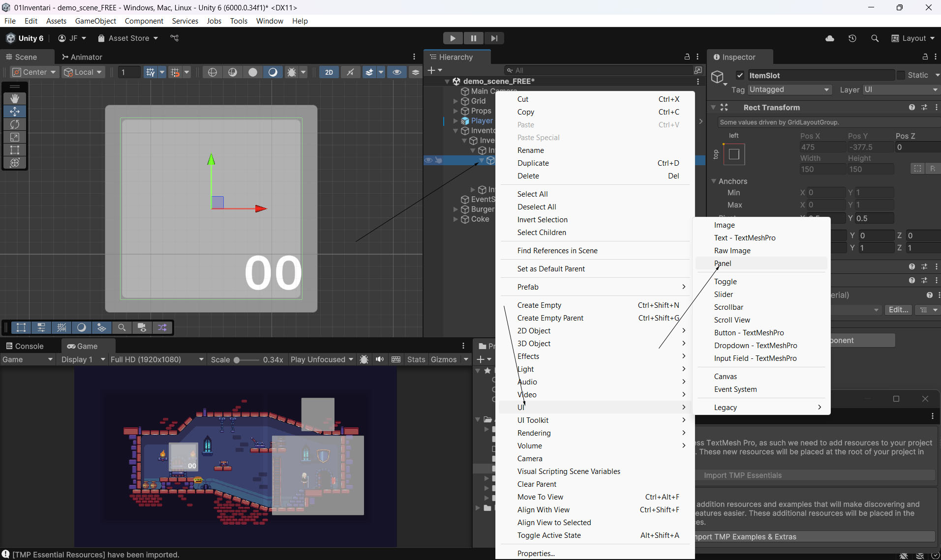Select the Scale tool in Scene view
Image resolution: width=941 pixels, height=560 pixels.
click(x=15, y=137)
